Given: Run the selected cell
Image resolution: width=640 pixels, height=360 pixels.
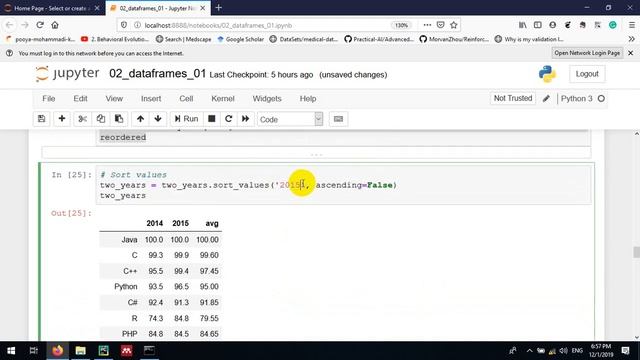Looking at the screenshot, I should (186, 119).
